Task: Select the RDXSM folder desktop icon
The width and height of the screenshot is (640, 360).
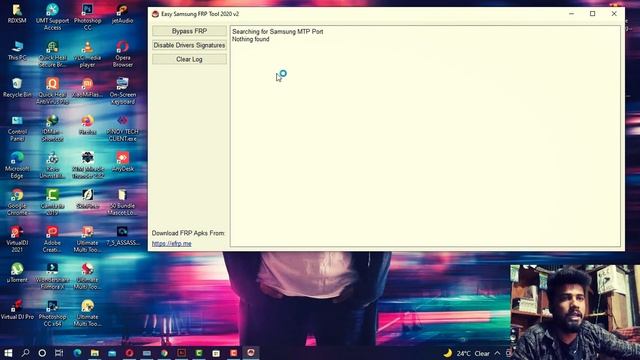Action: click(x=17, y=13)
